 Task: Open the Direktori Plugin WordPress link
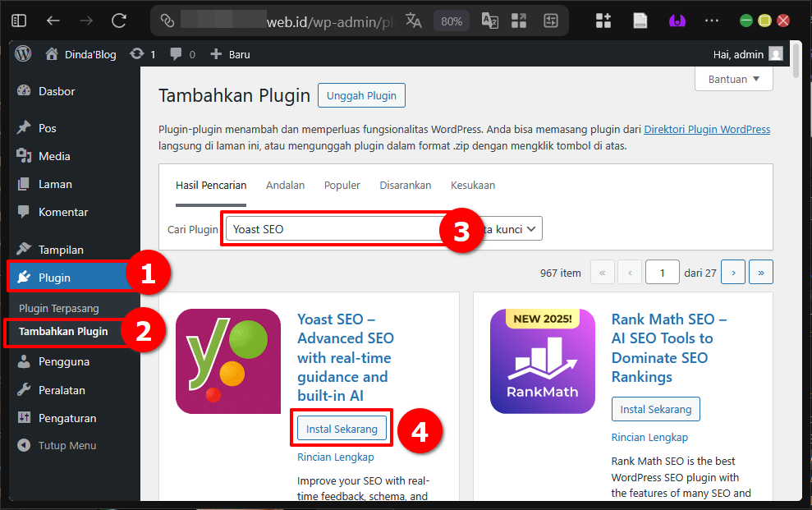[x=706, y=129]
